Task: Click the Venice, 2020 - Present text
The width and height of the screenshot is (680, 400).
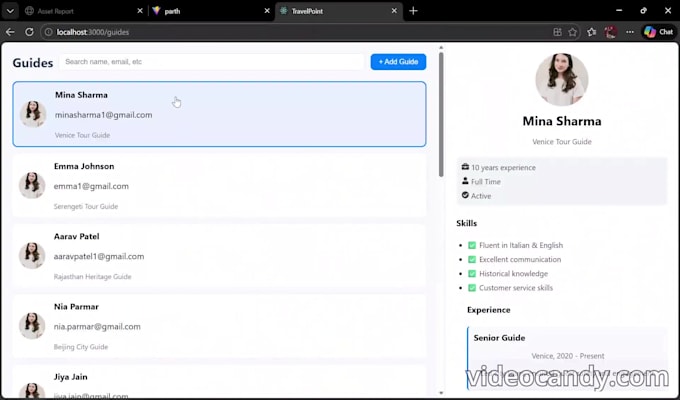Action: coord(568,356)
